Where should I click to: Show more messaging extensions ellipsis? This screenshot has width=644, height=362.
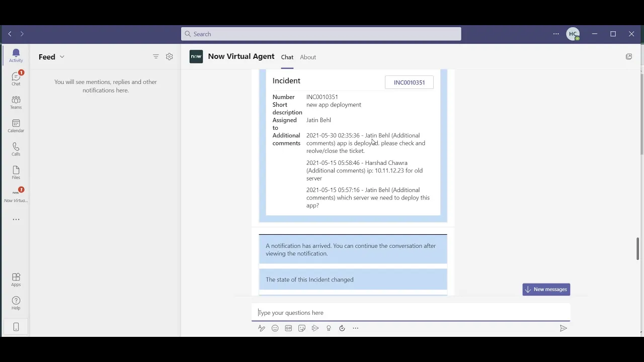[356, 328]
